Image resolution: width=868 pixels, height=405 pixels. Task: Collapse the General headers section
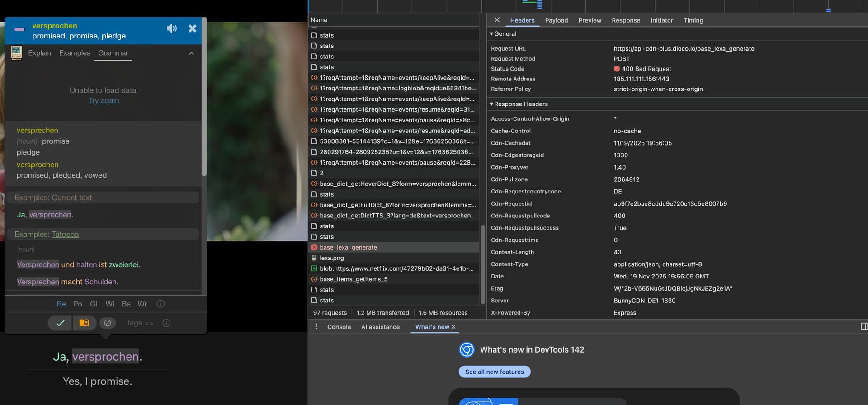click(x=491, y=34)
